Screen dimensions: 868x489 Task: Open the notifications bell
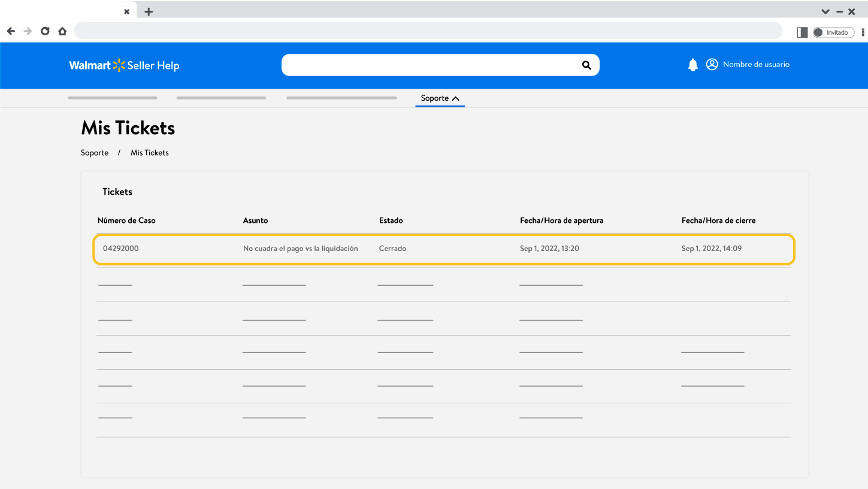692,65
